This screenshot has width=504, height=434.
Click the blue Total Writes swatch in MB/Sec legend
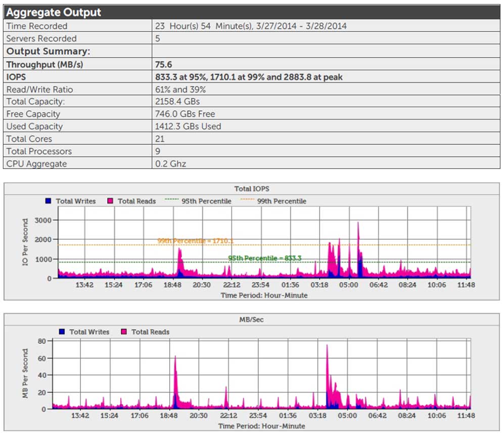[62, 332]
